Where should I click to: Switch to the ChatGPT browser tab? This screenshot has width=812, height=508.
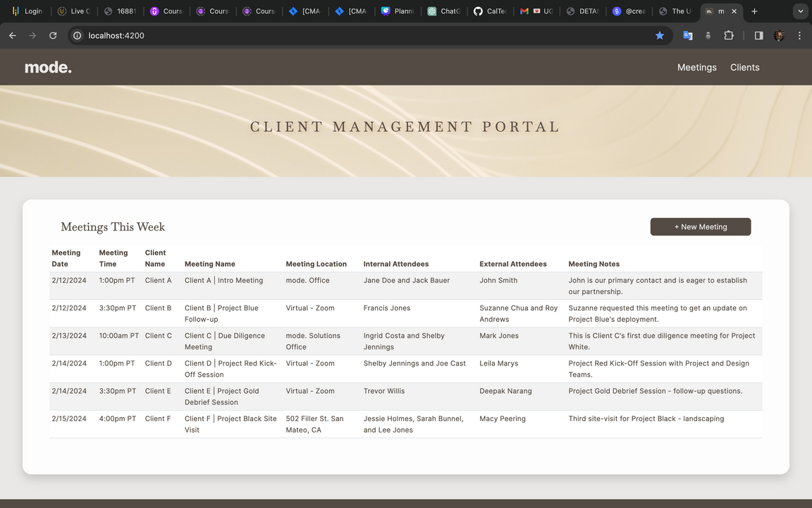pos(444,11)
